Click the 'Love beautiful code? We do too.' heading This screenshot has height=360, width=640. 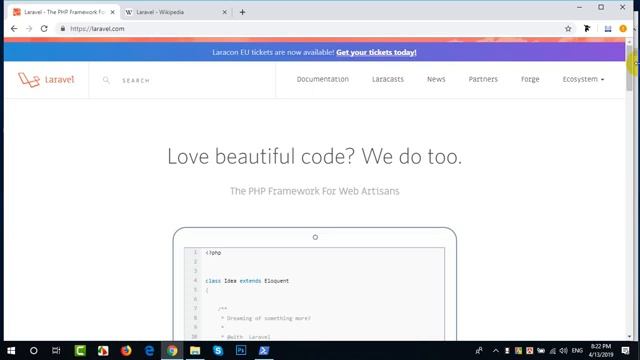pos(314,156)
